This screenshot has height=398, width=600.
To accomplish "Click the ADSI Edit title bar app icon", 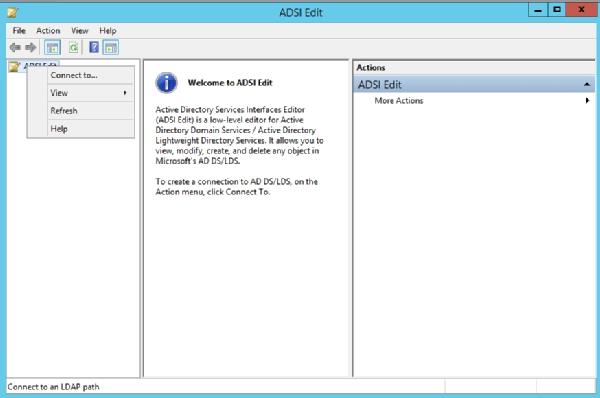I will point(13,12).
